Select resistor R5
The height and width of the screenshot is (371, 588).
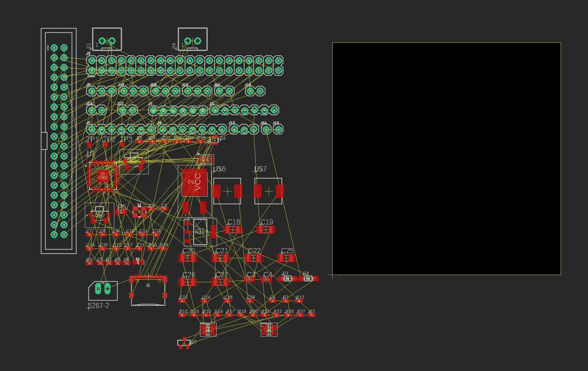121,212
